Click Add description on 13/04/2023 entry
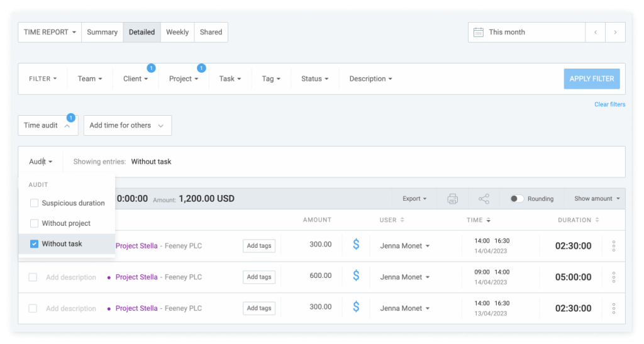This screenshot has width=644, height=344. pos(71,308)
